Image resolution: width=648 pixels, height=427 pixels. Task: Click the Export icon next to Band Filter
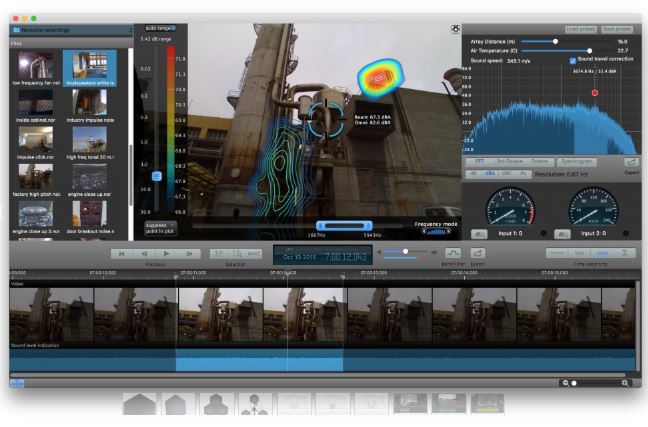[x=478, y=253]
